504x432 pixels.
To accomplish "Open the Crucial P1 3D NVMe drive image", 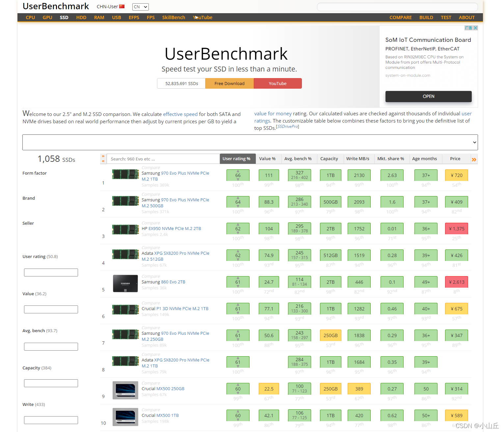I will (x=125, y=310).
